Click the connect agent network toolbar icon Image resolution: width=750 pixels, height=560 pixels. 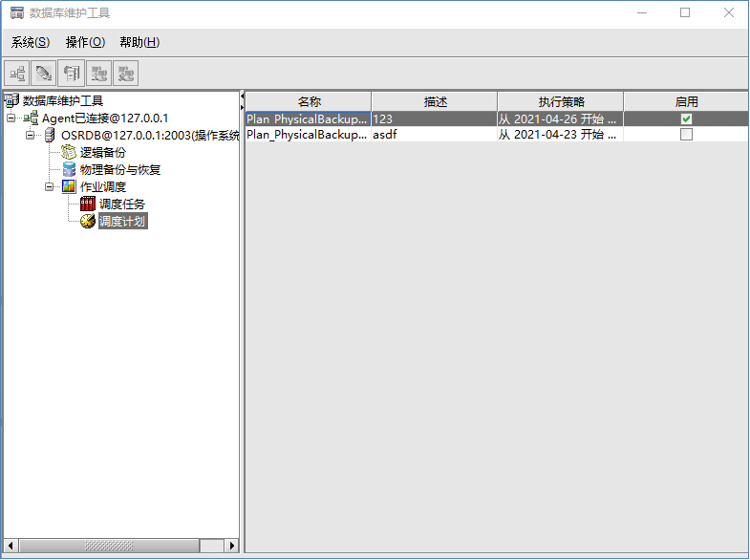pyautogui.click(x=17, y=74)
